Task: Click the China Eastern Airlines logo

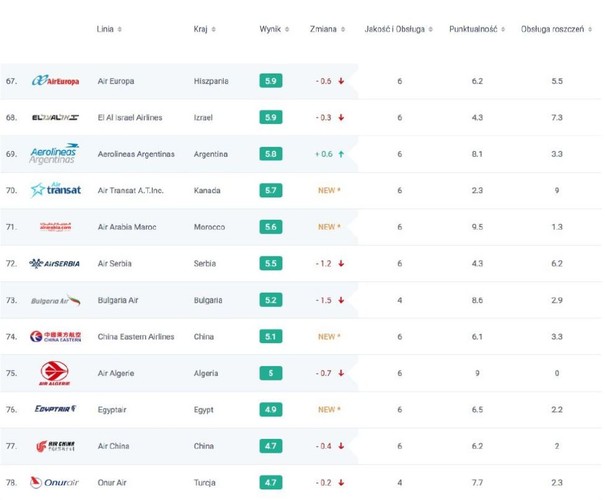Action: (x=56, y=336)
